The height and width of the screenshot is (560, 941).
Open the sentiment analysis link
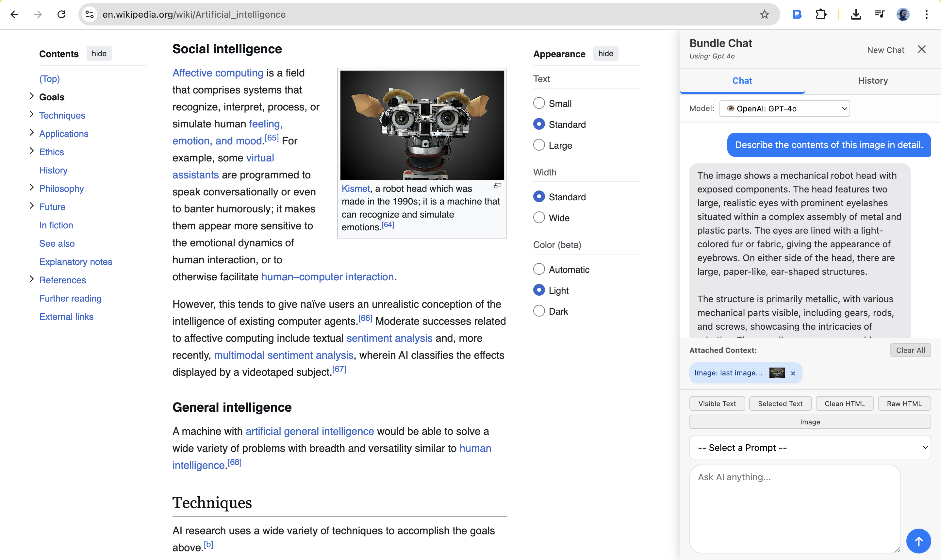click(389, 338)
